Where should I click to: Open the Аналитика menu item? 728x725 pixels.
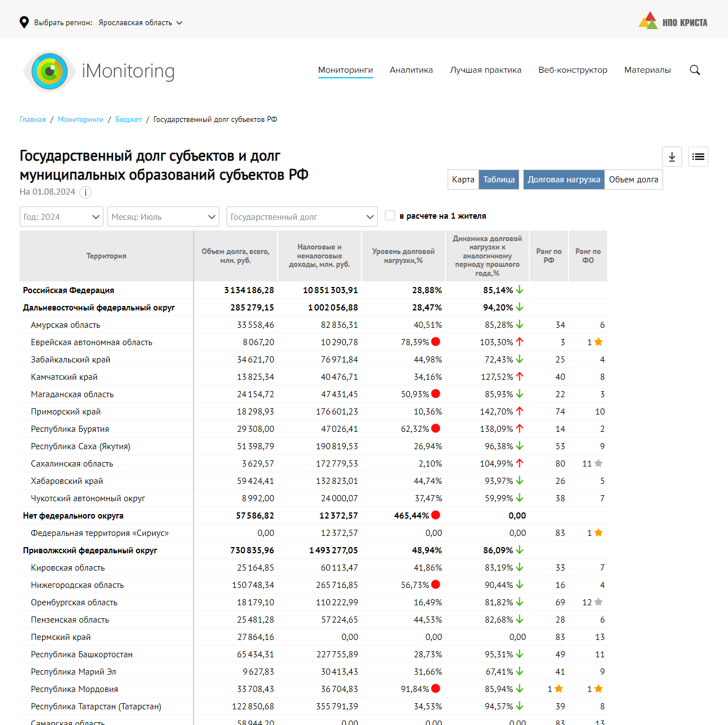pos(411,70)
